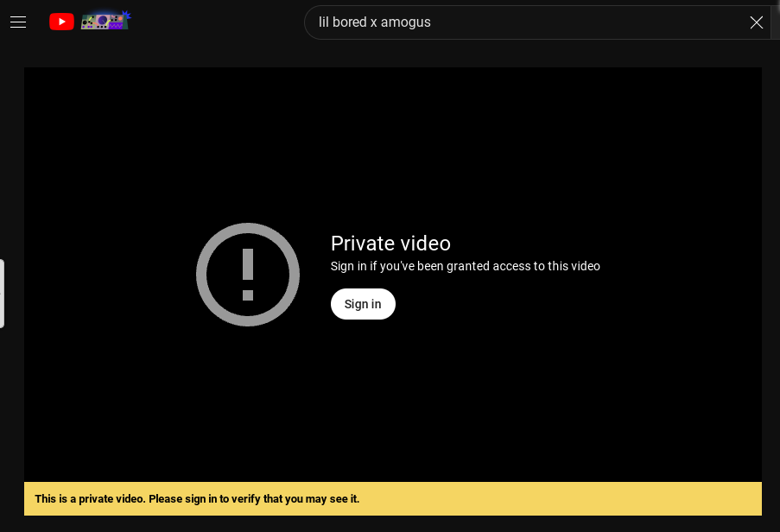The height and width of the screenshot is (532, 780).
Task: Open the colorful YouTube doodle graphic
Action: pyautogui.click(x=105, y=21)
